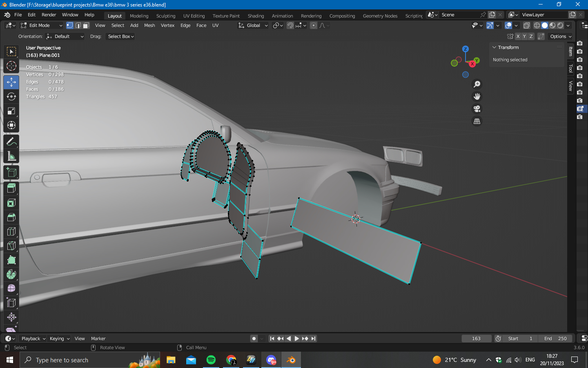588x368 pixels.
Task: Expand the Select Box drag dropdown
Action: 121,36
